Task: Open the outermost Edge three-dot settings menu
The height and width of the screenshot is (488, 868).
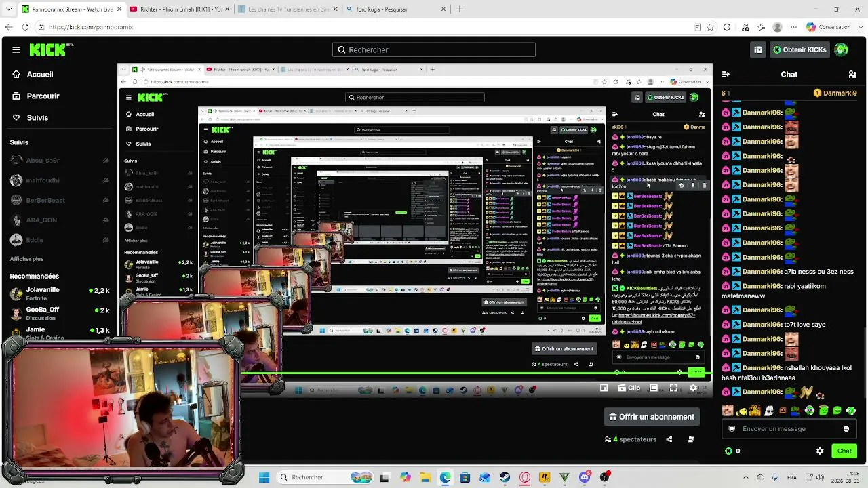Action: point(794,27)
